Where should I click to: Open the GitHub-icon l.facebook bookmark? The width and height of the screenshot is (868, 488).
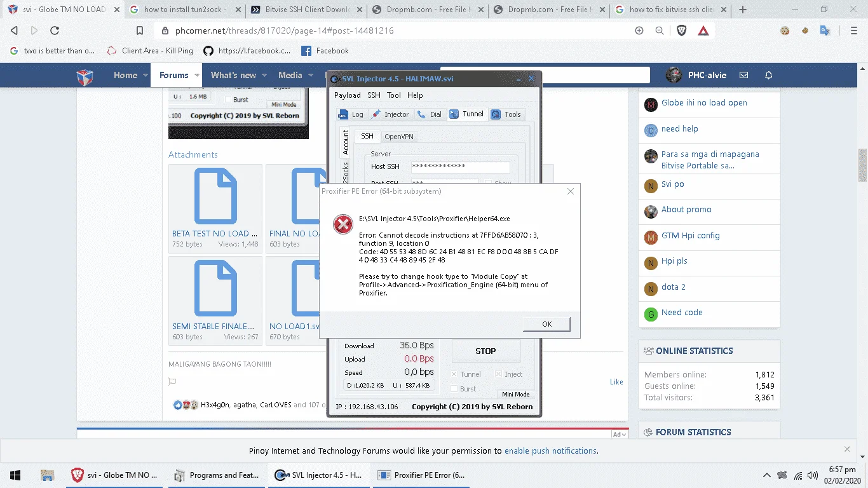click(x=247, y=51)
